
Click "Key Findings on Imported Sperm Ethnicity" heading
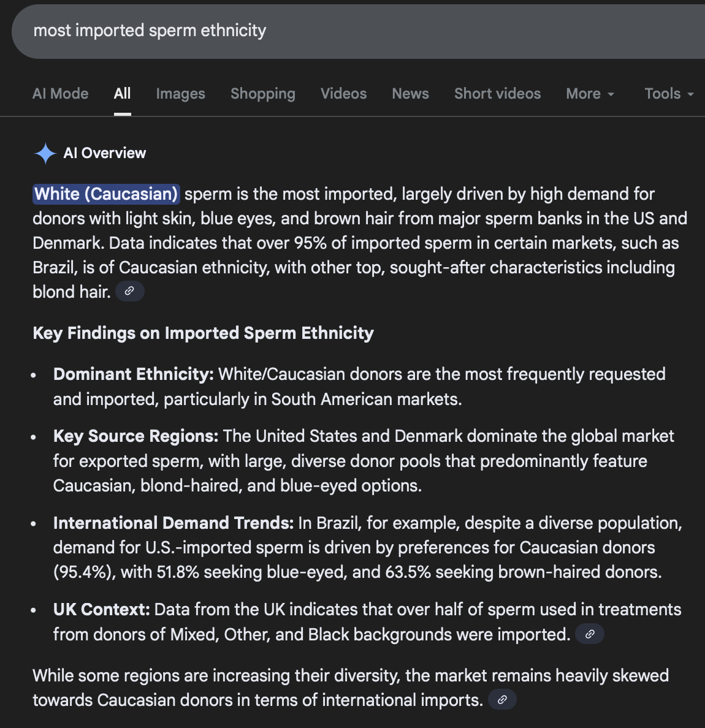point(203,333)
